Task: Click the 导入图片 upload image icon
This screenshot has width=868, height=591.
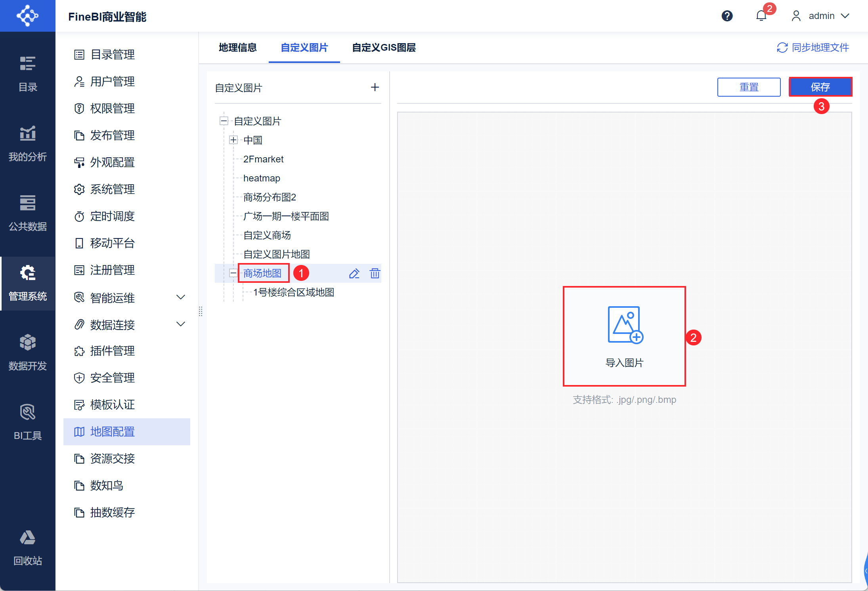Action: tap(625, 325)
